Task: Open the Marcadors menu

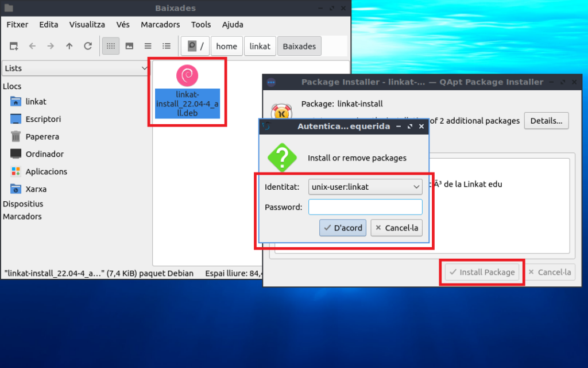Action: (x=160, y=25)
